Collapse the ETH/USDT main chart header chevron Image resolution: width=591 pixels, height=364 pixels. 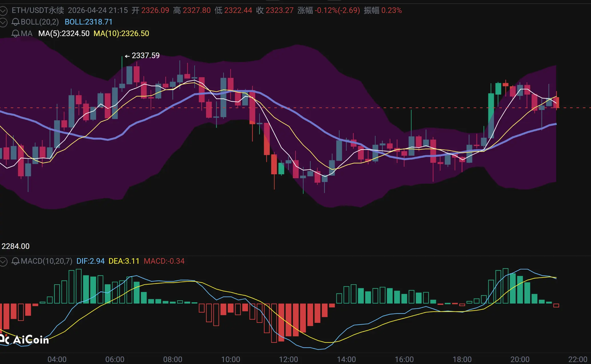[3, 11]
